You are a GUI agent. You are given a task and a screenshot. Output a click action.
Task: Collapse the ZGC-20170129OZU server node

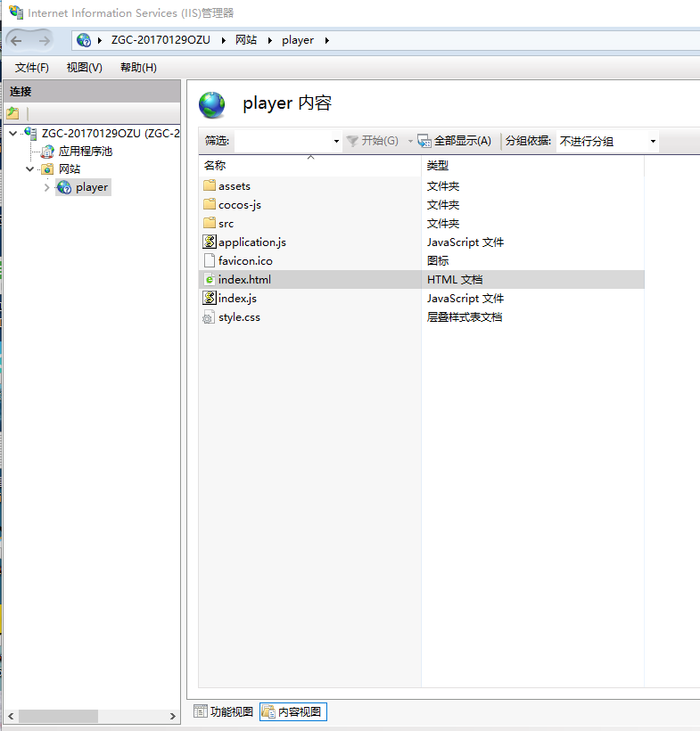[x=13, y=134]
